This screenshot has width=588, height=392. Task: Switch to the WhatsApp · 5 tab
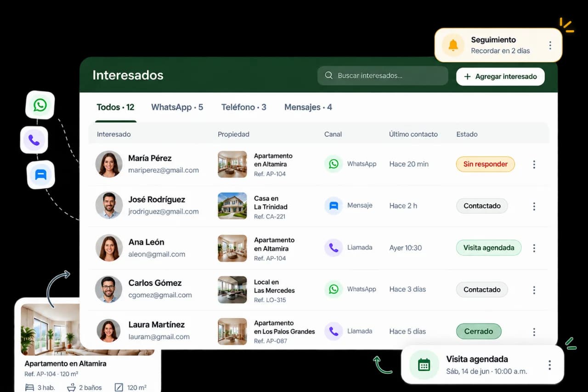(177, 107)
